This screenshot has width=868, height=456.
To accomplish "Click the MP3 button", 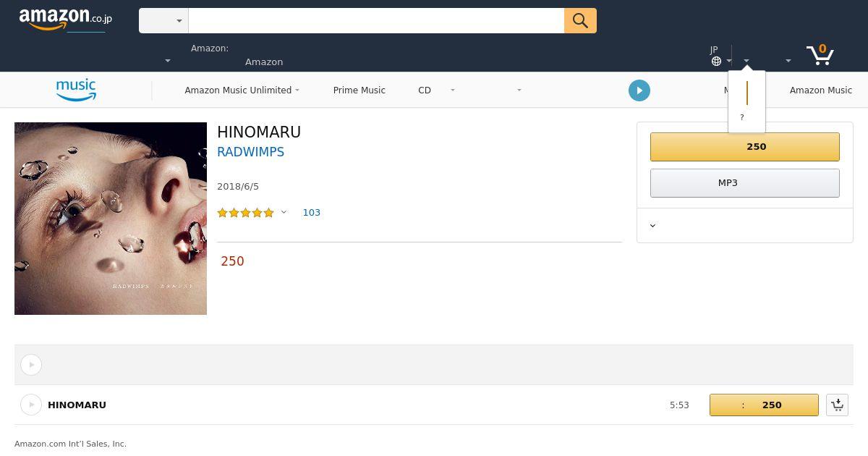I will (745, 183).
